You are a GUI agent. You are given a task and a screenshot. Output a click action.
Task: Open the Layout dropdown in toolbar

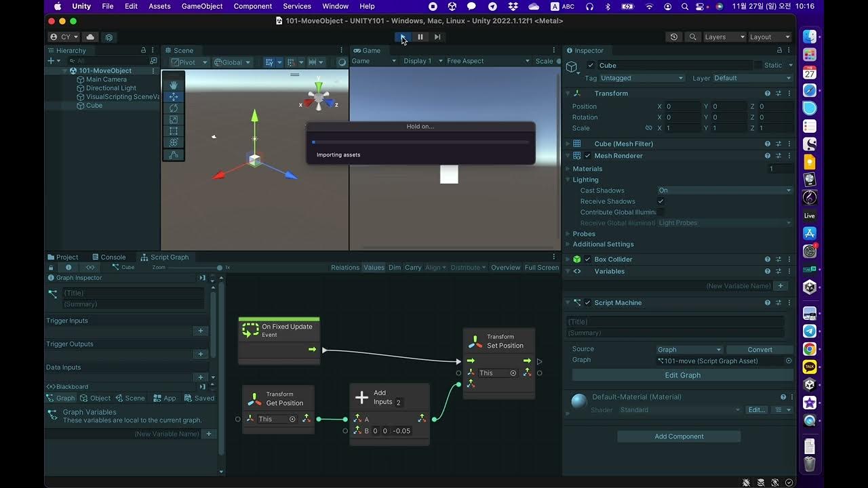click(x=770, y=37)
